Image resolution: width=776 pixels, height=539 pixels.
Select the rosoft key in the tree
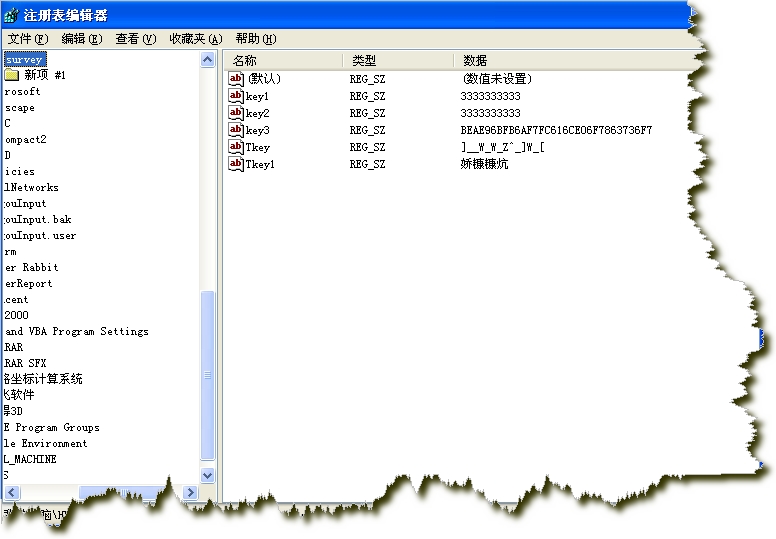point(23,92)
